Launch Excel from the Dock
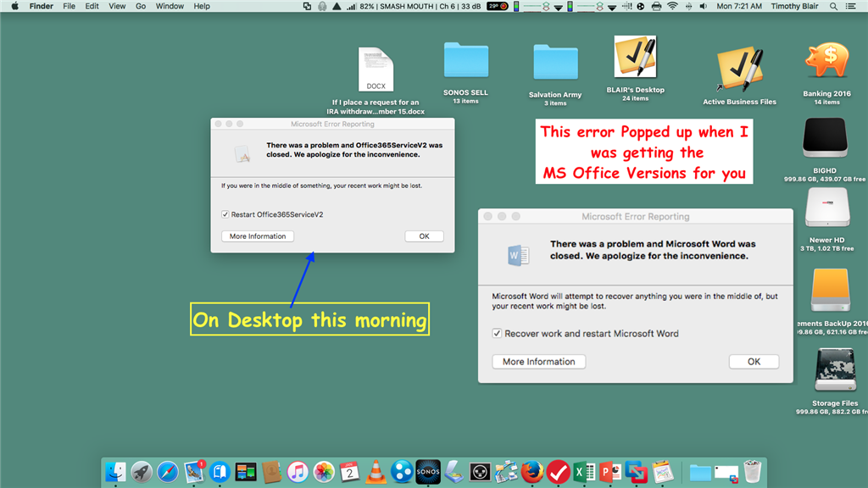 point(584,472)
